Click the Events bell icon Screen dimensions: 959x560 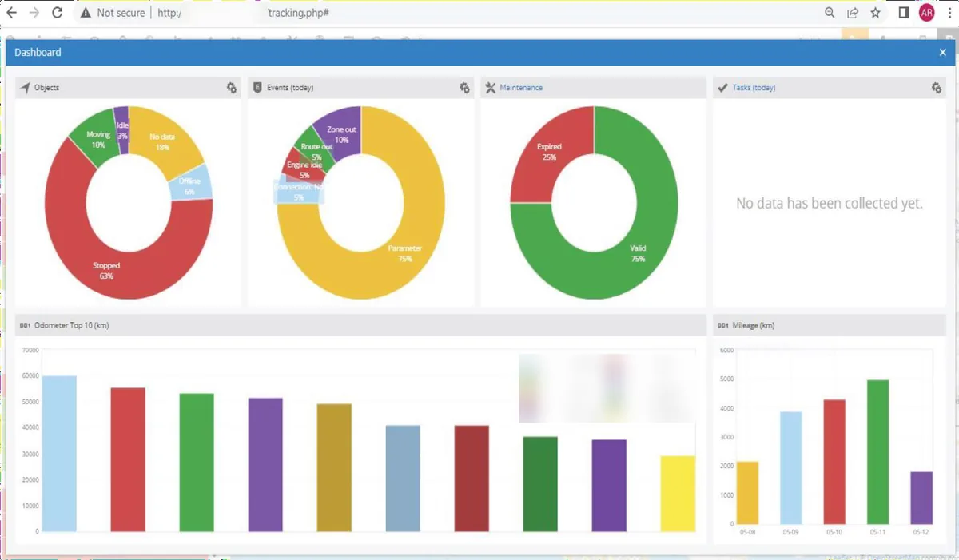257,88
